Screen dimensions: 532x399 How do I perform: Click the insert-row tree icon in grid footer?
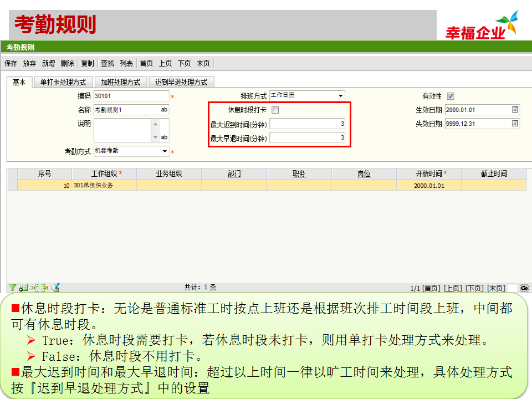[x=34, y=288]
